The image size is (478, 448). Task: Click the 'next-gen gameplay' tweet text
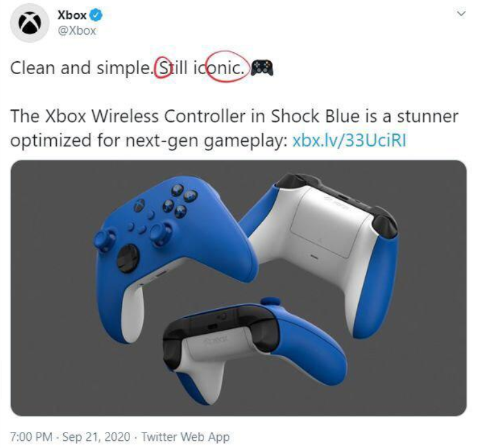point(206,141)
